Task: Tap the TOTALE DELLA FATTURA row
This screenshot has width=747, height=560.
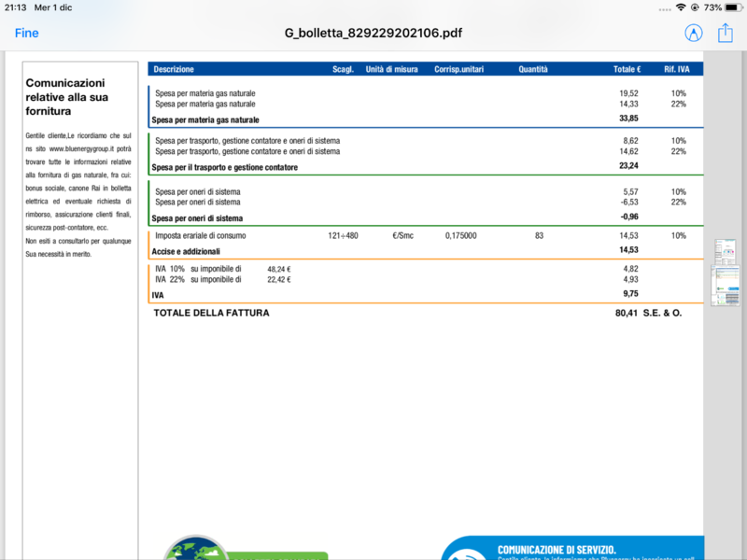Action: point(210,314)
